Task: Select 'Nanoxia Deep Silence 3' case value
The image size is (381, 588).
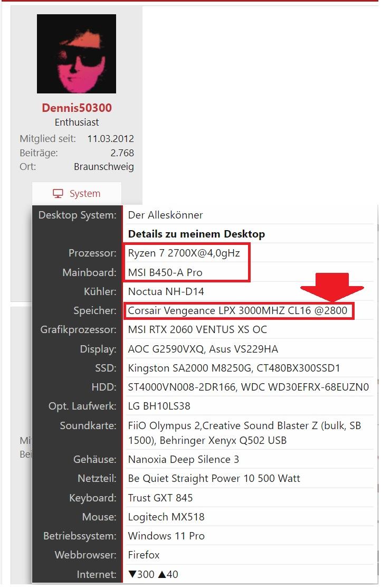Action: tap(183, 459)
